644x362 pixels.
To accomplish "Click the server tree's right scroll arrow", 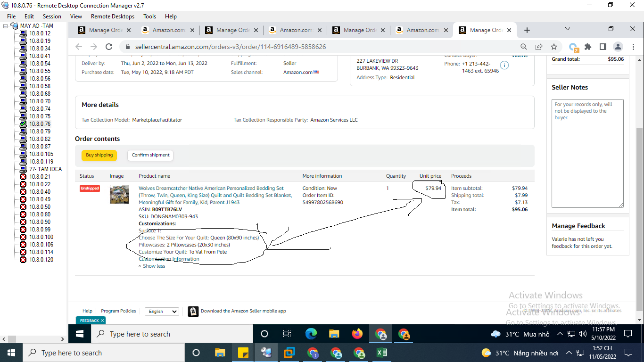I will coord(63,339).
